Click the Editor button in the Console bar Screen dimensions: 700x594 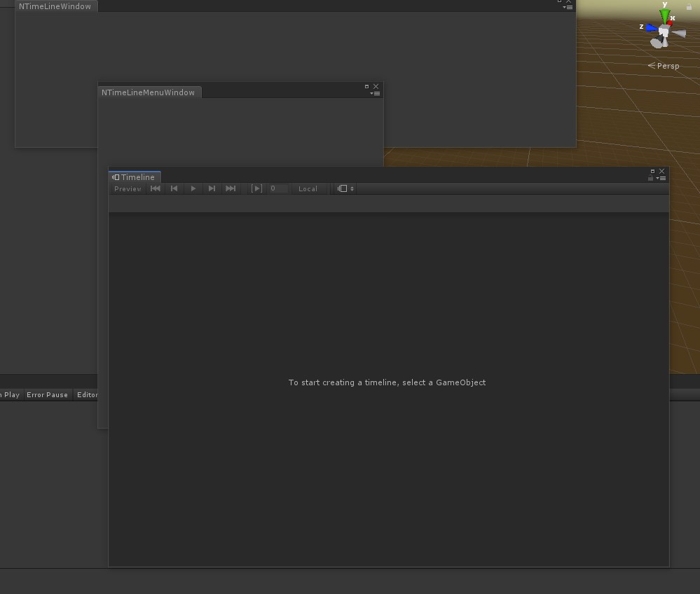(x=87, y=394)
